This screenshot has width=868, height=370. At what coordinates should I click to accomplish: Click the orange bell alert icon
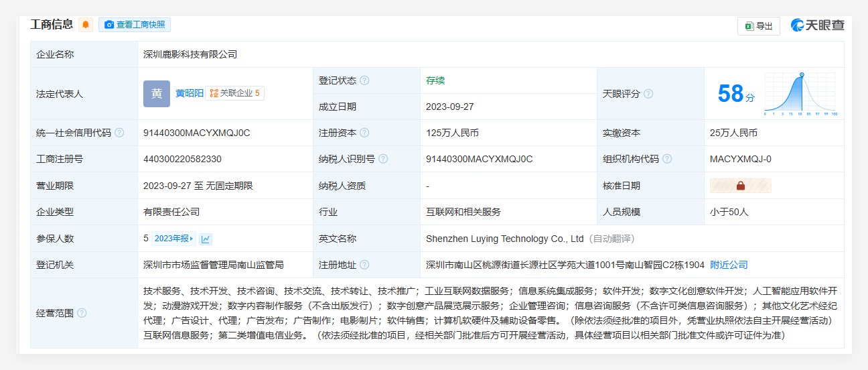(x=86, y=25)
